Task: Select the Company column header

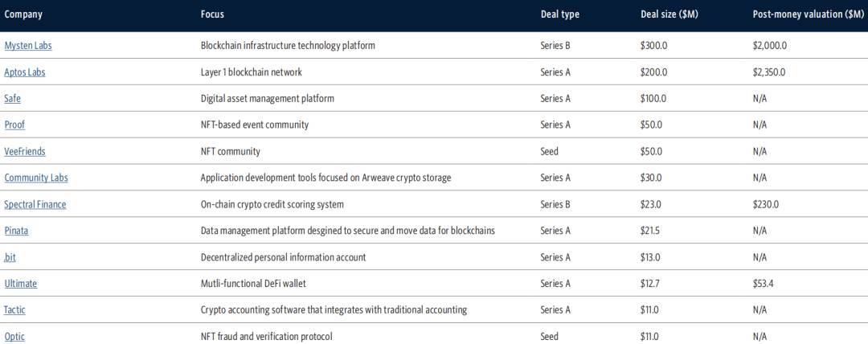Action: pos(23,15)
